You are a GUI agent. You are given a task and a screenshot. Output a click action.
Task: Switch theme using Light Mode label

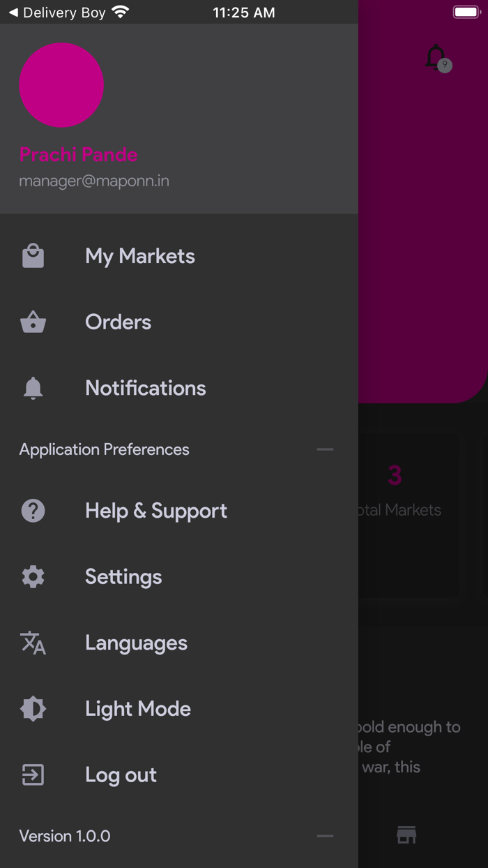pyautogui.click(x=138, y=709)
